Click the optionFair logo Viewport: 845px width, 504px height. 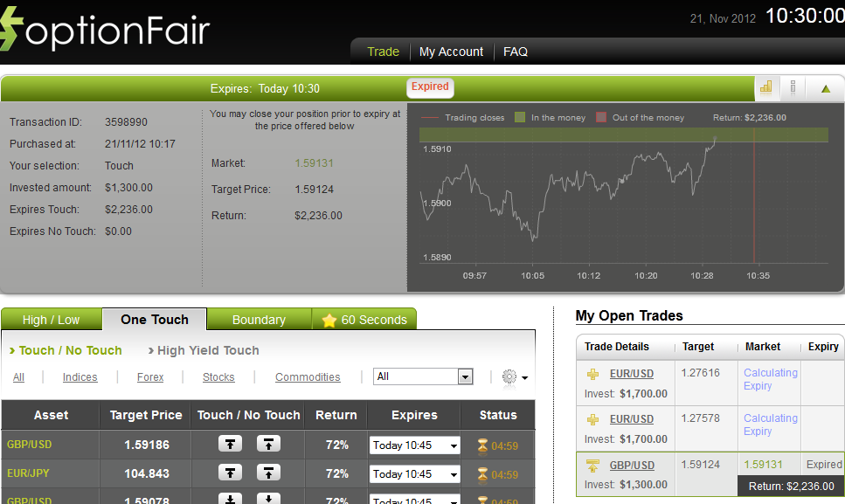coord(105,29)
